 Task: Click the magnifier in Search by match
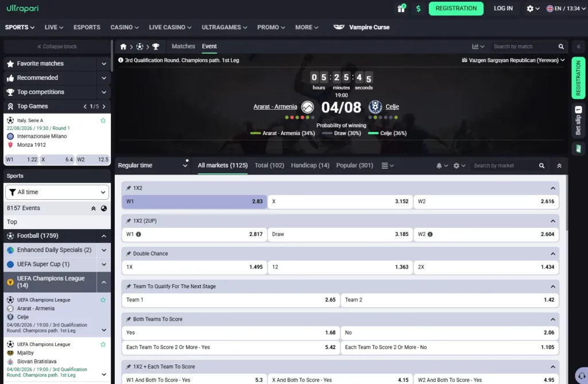click(561, 46)
